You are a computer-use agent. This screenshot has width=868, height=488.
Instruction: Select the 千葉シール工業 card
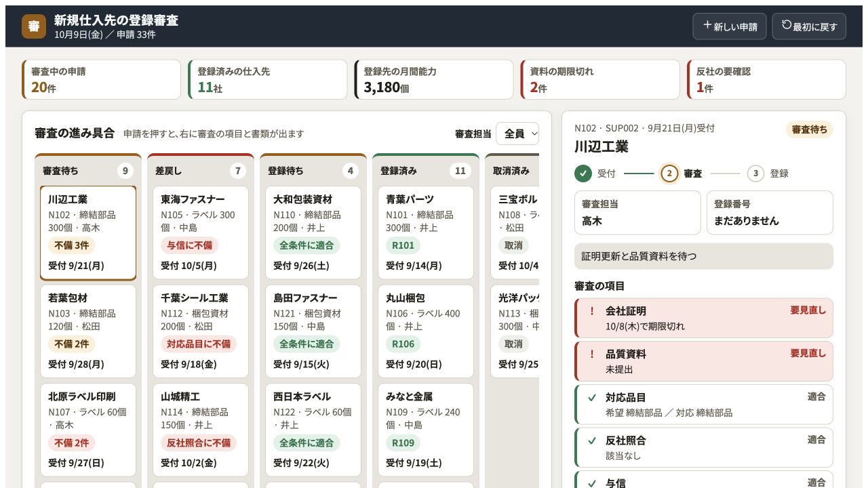click(x=201, y=331)
